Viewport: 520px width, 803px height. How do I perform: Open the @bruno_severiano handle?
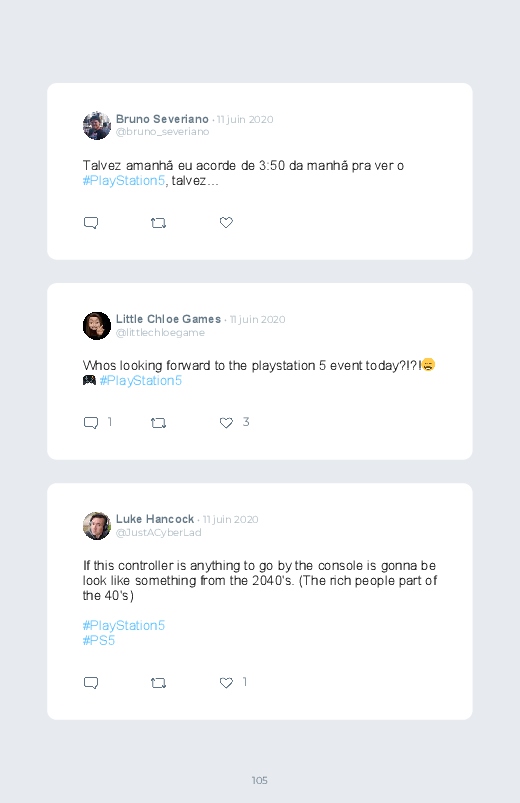(162, 132)
